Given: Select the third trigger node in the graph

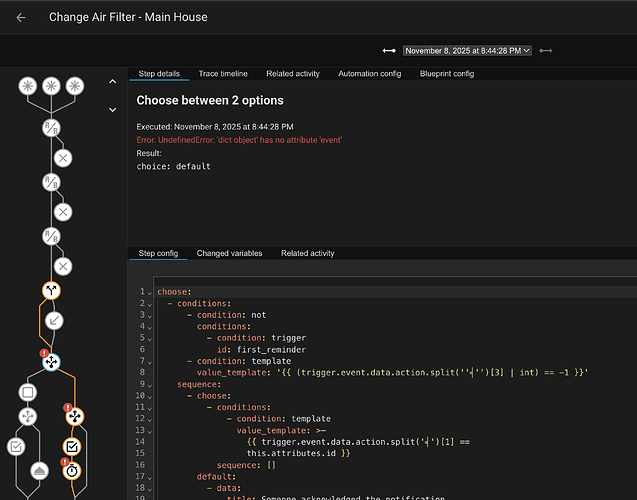Looking at the screenshot, I should pyautogui.click(x=74, y=87).
